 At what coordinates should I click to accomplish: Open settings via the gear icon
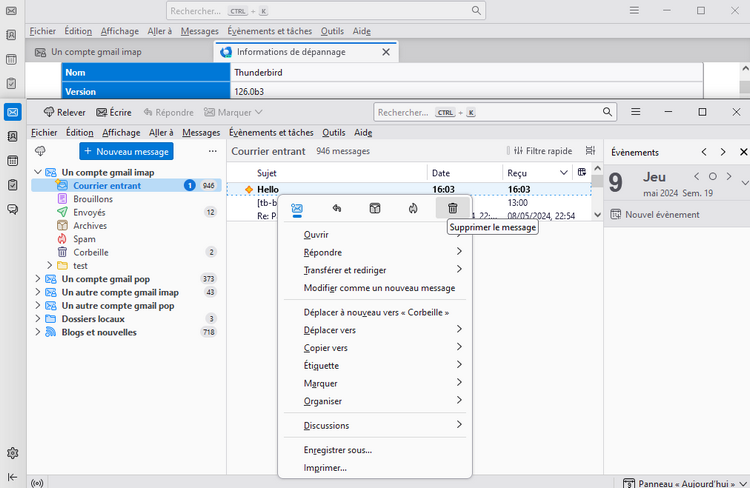pyautogui.click(x=12, y=453)
